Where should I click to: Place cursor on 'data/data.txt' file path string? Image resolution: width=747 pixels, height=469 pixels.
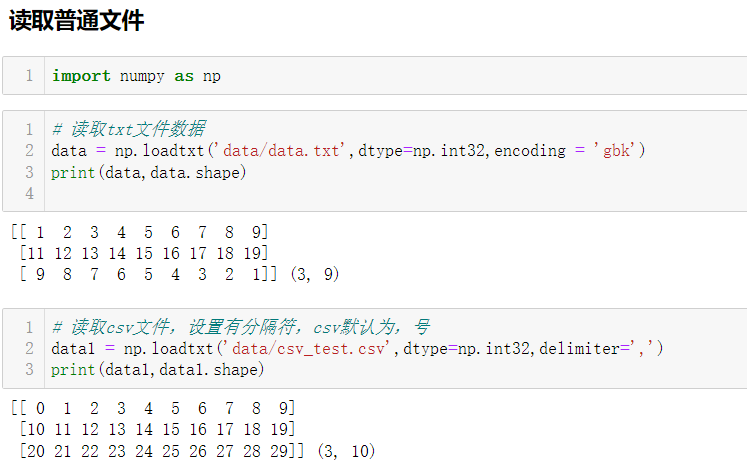pyautogui.click(x=281, y=150)
